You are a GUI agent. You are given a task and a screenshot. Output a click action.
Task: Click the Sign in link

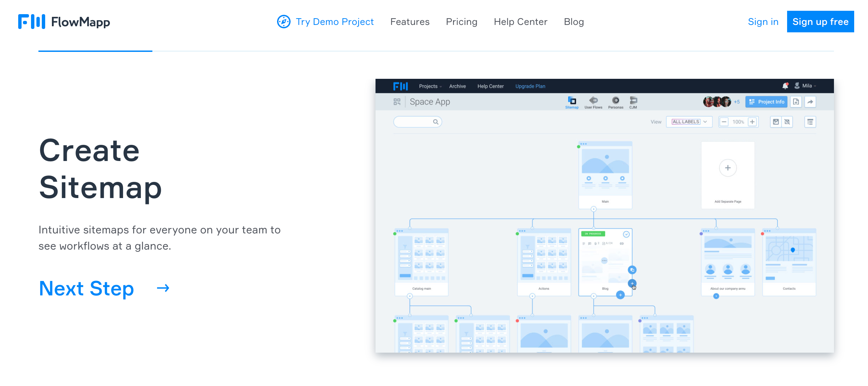point(763,22)
